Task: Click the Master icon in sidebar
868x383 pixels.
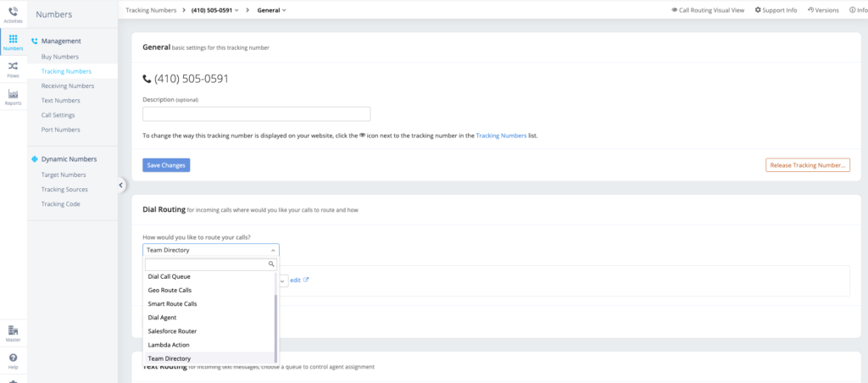Action: (x=13, y=332)
